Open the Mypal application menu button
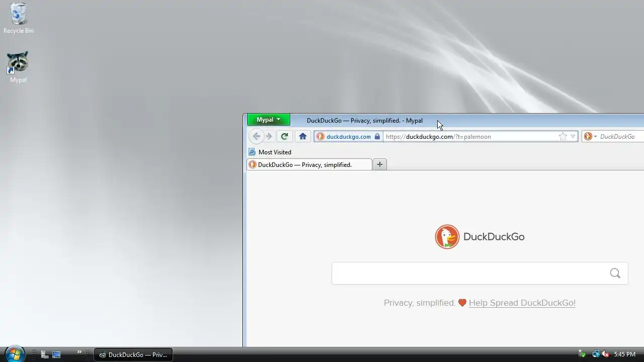The width and height of the screenshot is (644, 362). pos(268,120)
